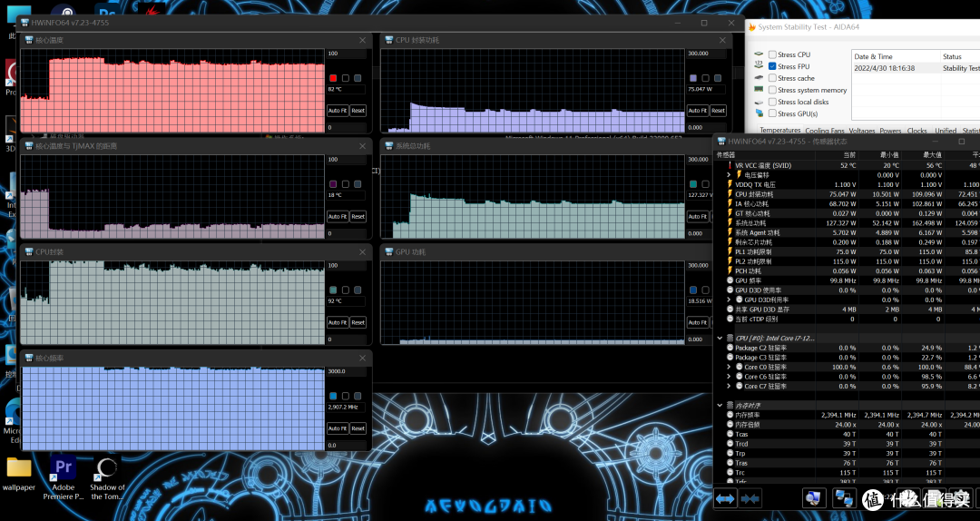980x521 pixels.
Task: Open the Cooling Fans tab
Action: (x=824, y=131)
